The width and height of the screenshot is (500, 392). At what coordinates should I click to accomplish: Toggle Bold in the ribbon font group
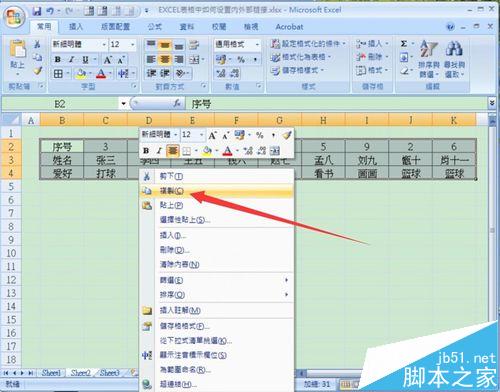58,60
